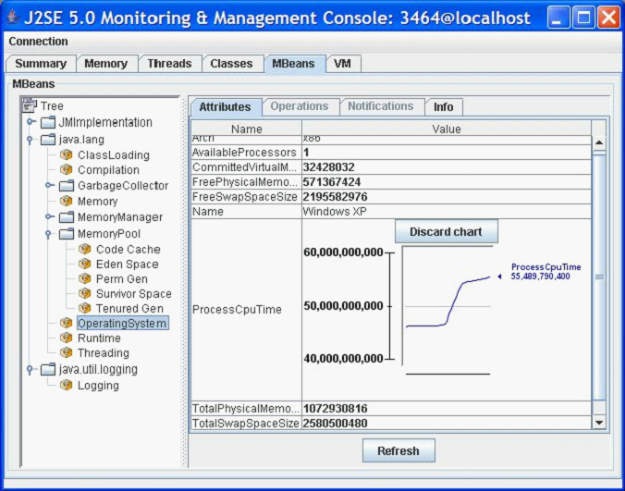Select the MBeans tab
This screenshot has height=491, width=625.
pyautogui.click(x=293, y=64)
